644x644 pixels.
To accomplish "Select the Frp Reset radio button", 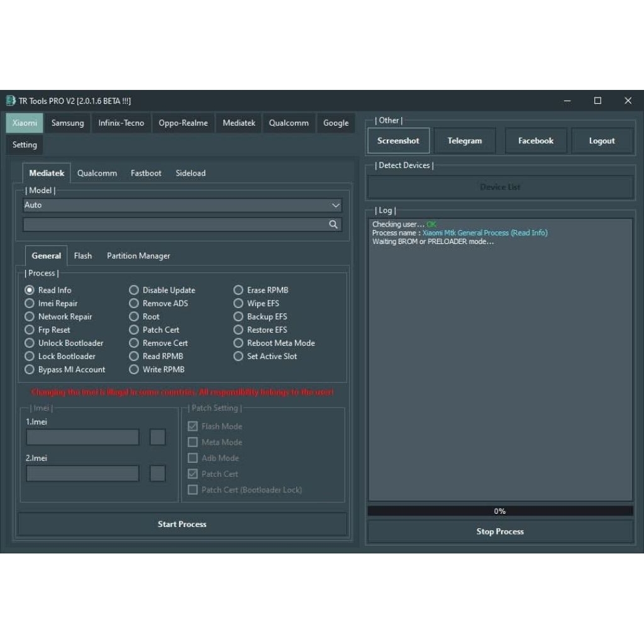I will (x=30, y=330).
